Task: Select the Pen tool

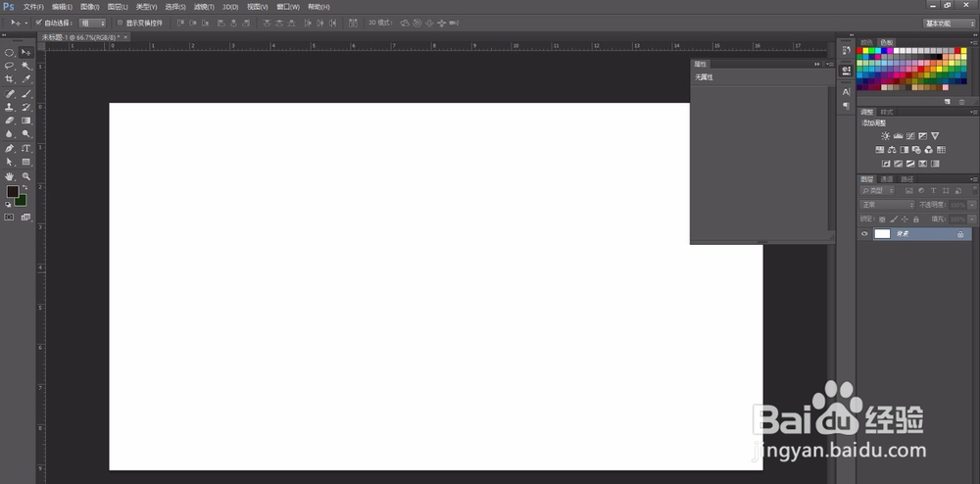Action: pos(10,149)
